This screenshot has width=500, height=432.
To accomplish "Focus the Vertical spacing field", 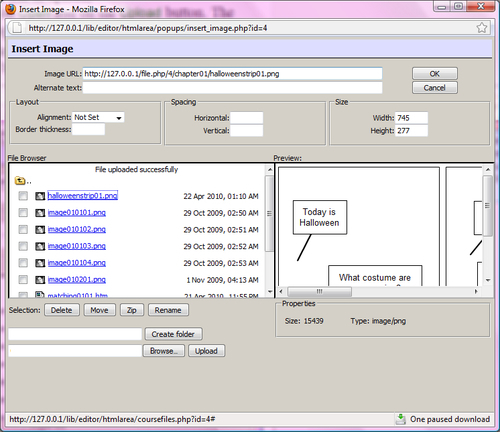I will (247, 131).
